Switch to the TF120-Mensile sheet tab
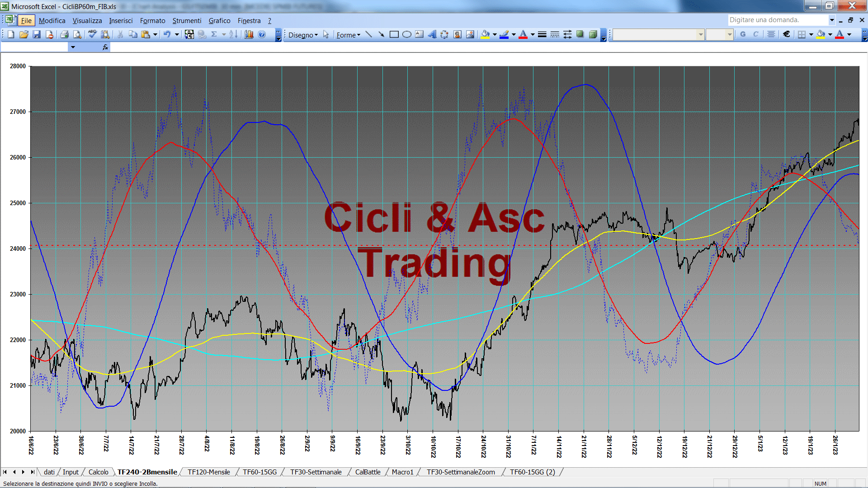The width and height of the screenshot is (868, 488). click(208, 472)
